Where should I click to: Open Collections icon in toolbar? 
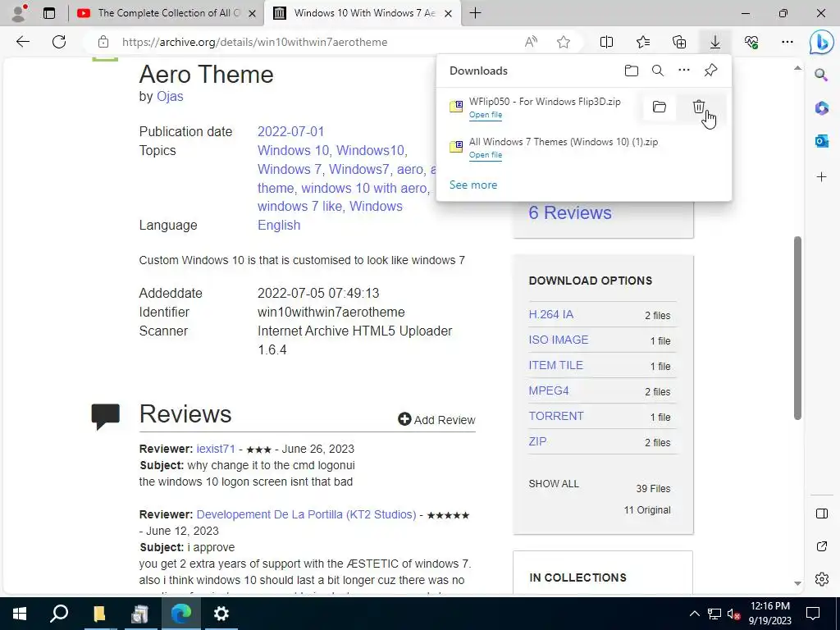click(x=679, y=42)
